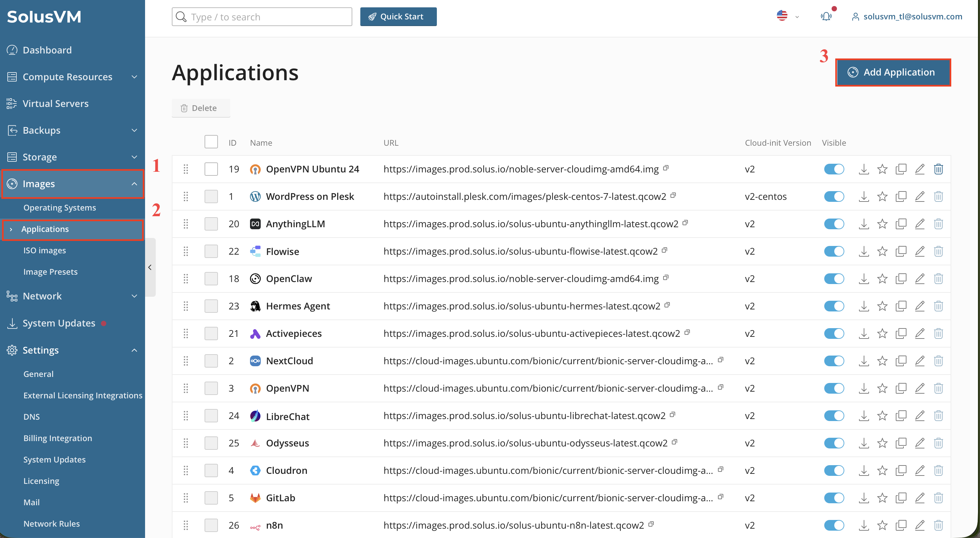Grab the drag handle of the Flowise row
The height and width of the screenshot is (538, 980).
click(186, 251)
